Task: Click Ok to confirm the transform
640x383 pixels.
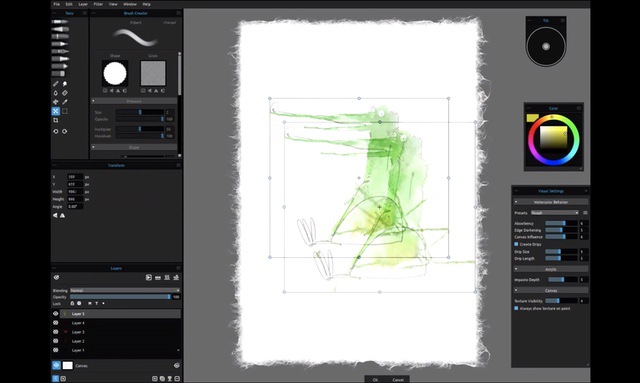Action: click(375, 380)
